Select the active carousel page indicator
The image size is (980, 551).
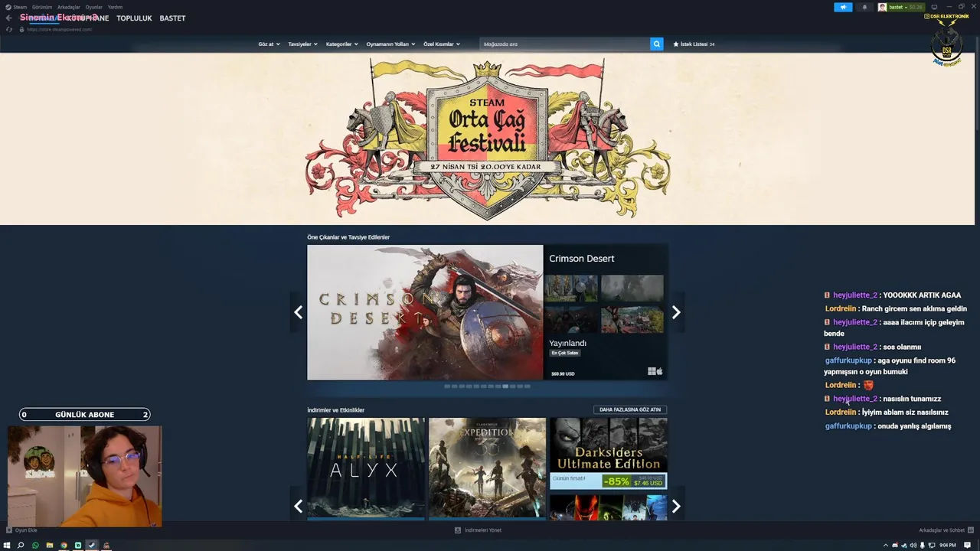pyautogui.click(x=506, y=386)
